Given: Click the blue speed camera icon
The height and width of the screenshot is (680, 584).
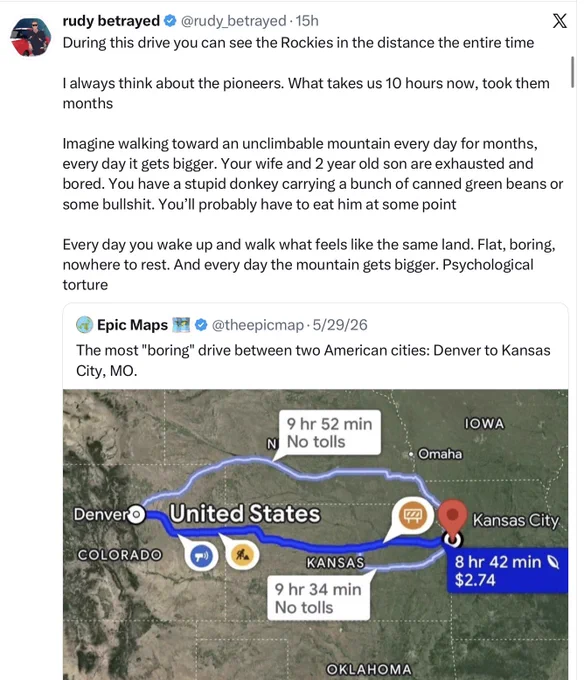Looking at the screenshot, I should click(202, 556).
